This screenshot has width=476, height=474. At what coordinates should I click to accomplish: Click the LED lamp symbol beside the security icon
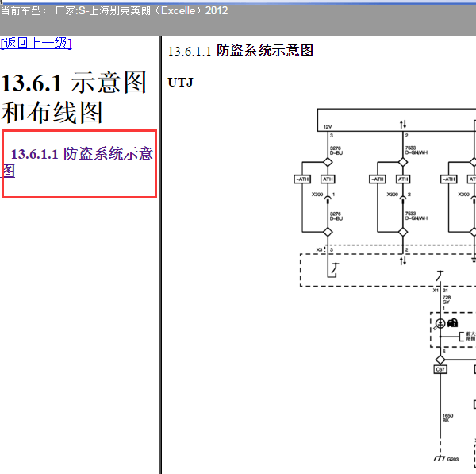(x=440, y=323)
